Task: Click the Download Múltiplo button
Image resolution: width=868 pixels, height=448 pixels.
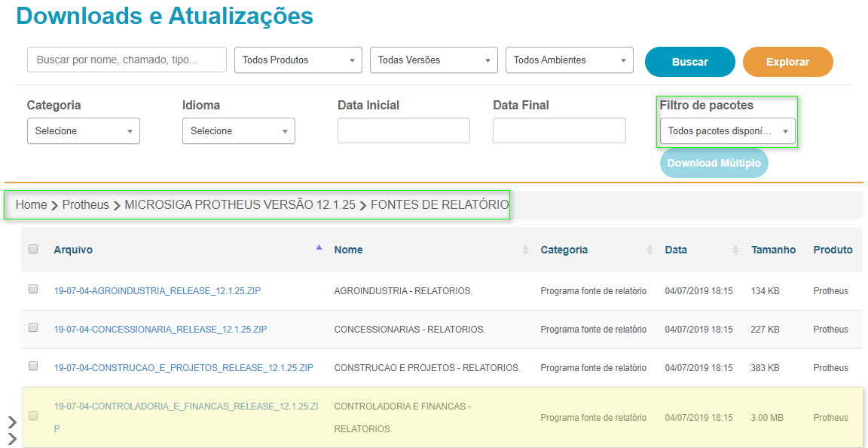Action: coord(714,164)
